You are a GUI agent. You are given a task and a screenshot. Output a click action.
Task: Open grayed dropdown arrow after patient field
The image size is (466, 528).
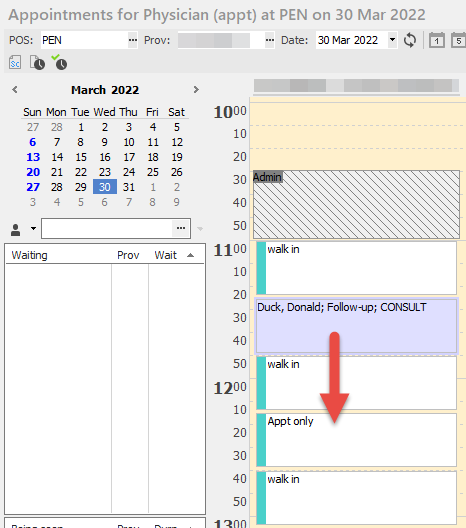(200, 229)
